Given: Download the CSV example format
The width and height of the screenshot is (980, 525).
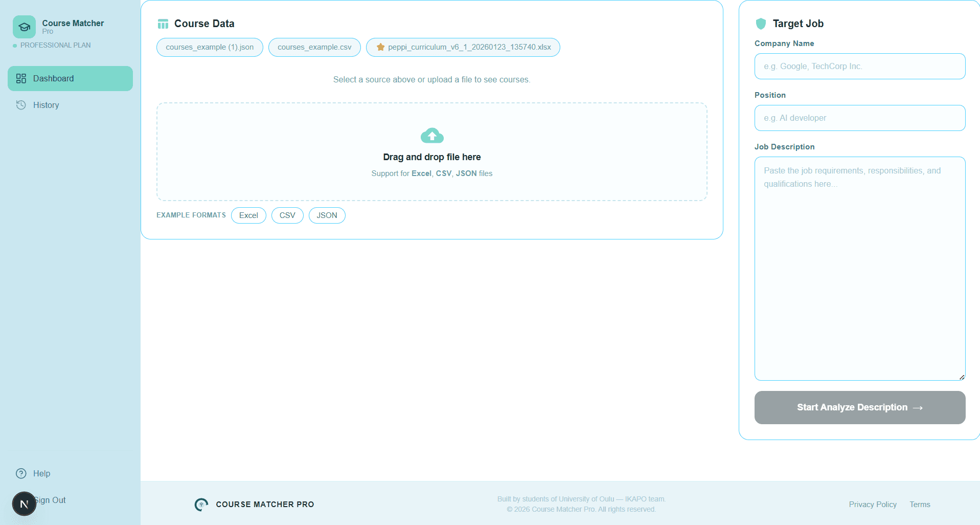Looking at the screenshot, I should 287,215.
